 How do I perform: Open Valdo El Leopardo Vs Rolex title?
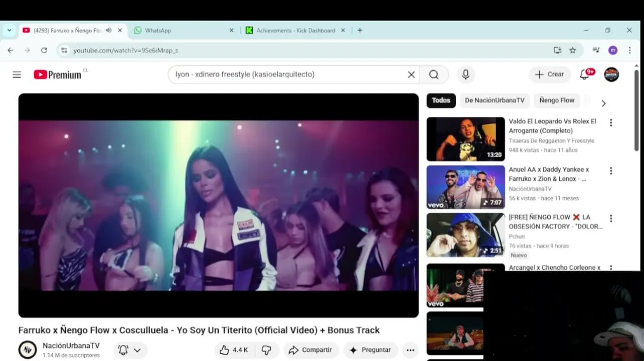click(553, 126)
